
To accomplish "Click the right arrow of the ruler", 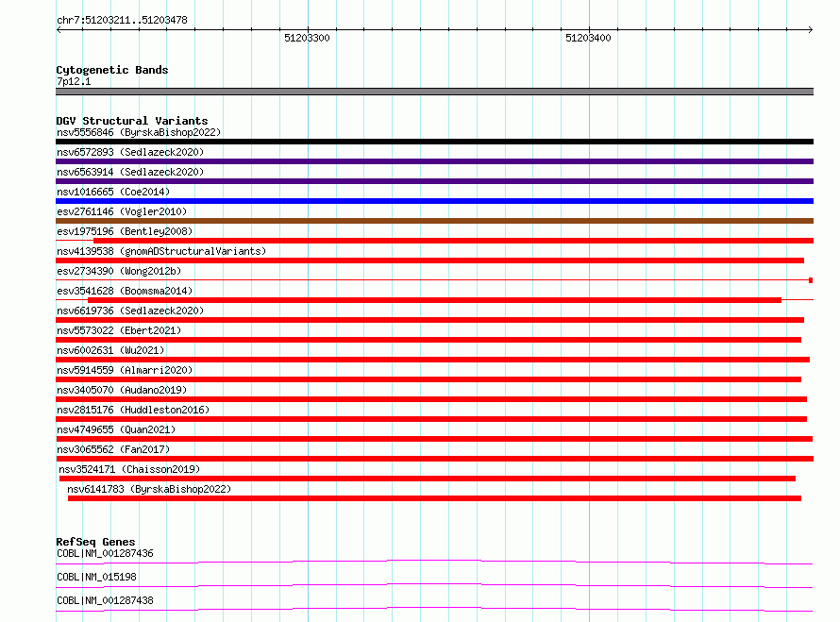I will pyautogui.click(x=810, y=30).
